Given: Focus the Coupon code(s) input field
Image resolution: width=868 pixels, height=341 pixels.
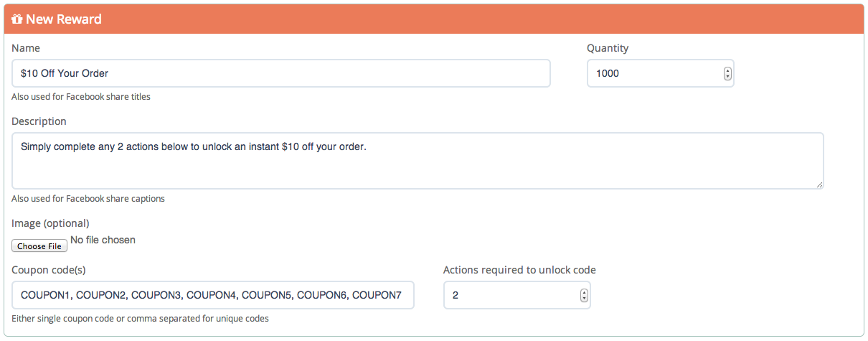Looking at the screenshot, I should tap(213, 295).
